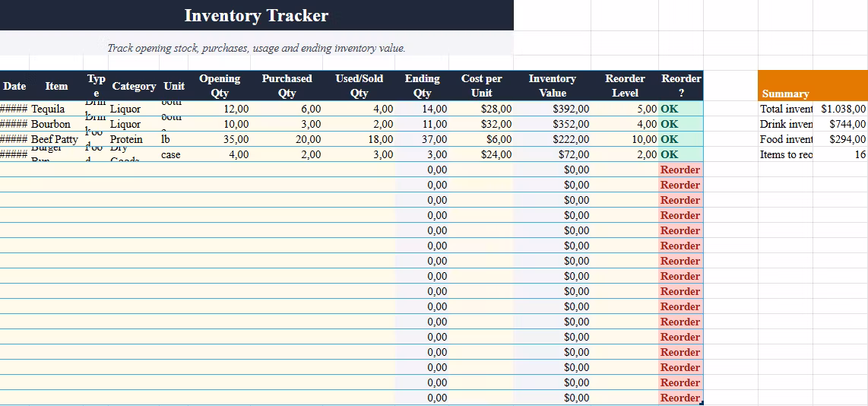Screen dimensions: 868x406
Task: Select the Tequila item cell
Action: point(56,109)
